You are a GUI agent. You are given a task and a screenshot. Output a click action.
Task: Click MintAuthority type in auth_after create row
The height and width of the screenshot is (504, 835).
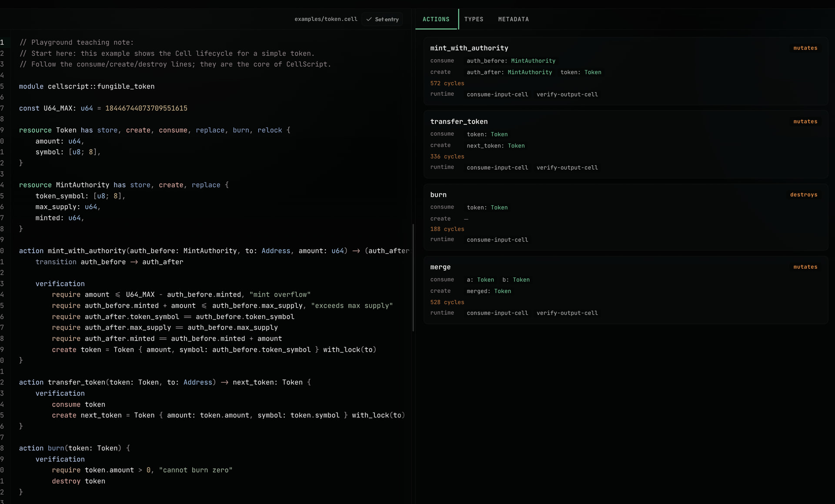[530, 72]
